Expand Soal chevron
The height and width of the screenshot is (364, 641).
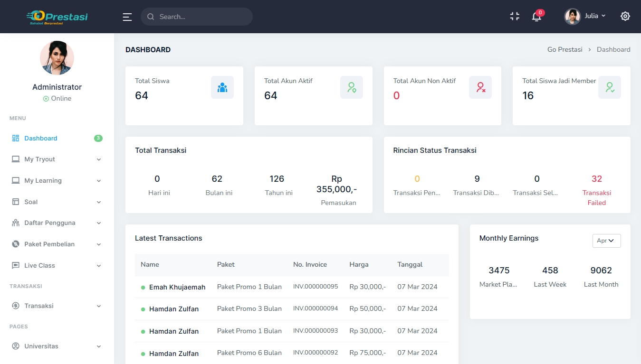(99, 202)
